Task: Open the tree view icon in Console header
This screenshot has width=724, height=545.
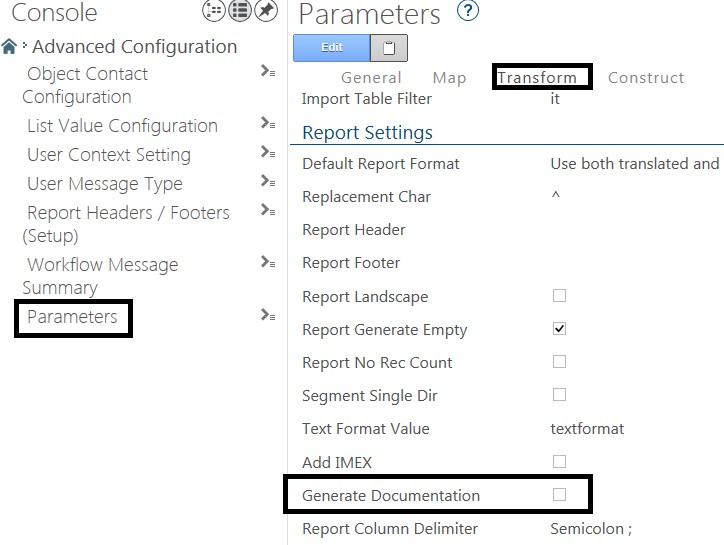Action: point(214,10)
